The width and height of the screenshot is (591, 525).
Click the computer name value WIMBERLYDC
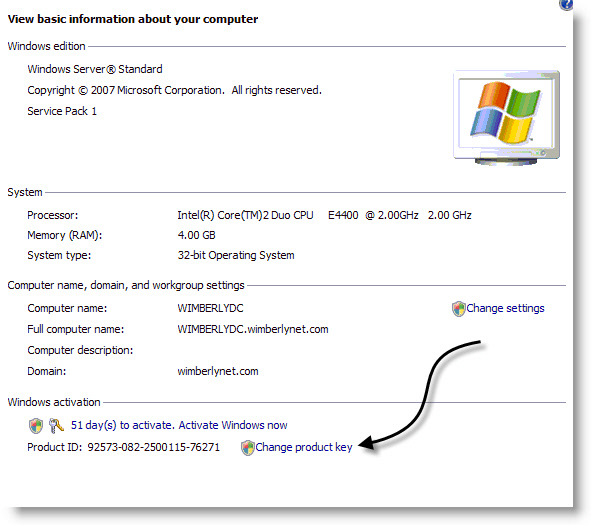coord(210,308)
